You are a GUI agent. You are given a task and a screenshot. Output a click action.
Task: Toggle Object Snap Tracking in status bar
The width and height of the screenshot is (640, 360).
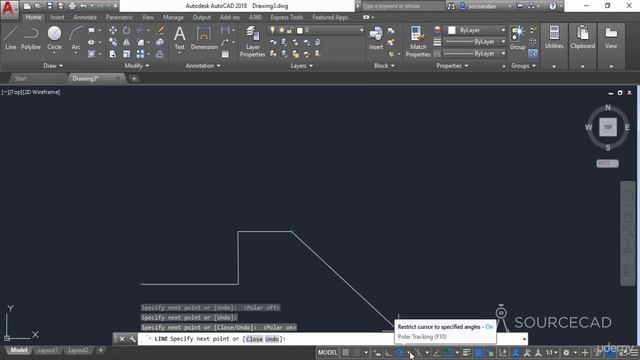pos(436,352)
